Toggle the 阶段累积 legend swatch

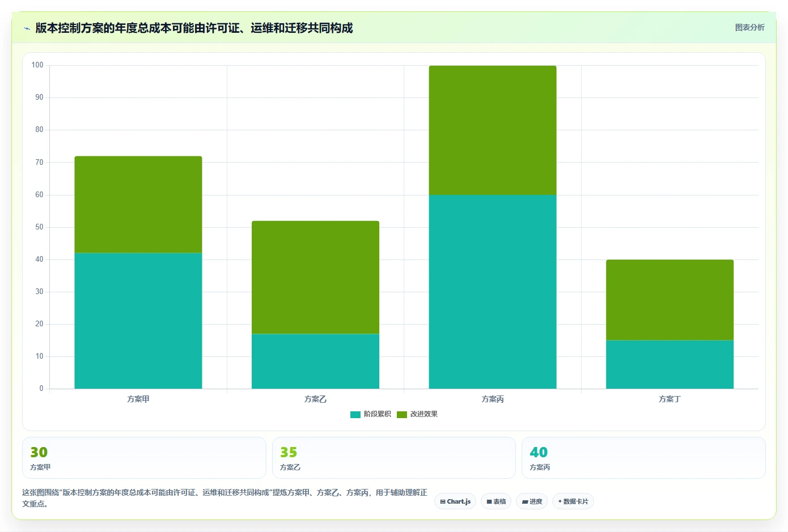tap(355, 415)
